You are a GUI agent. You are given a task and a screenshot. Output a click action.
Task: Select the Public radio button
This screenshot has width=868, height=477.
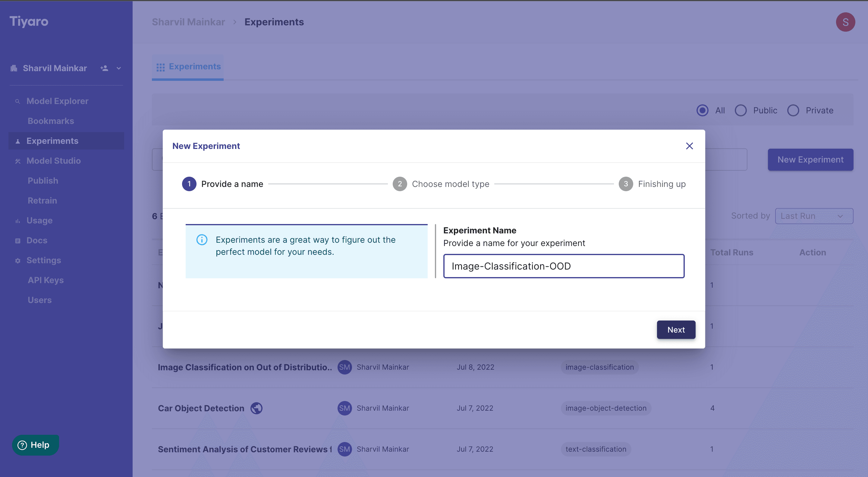click(741, 111)
